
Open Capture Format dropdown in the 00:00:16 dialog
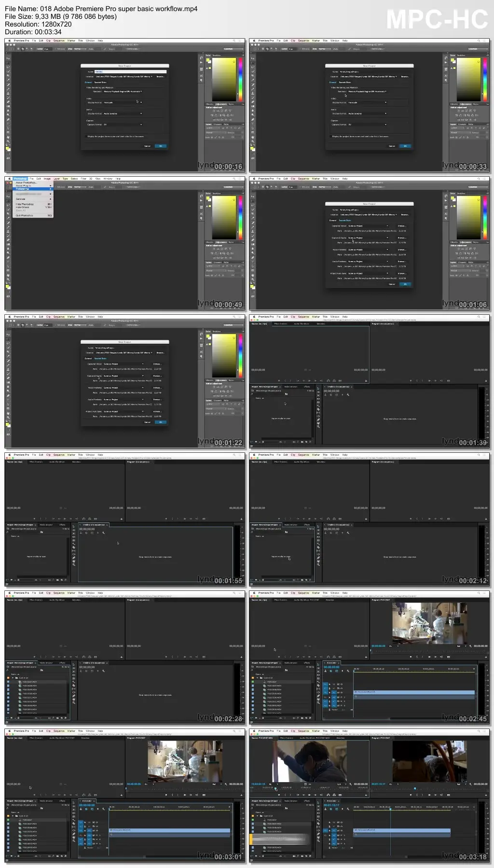point(123,125)
